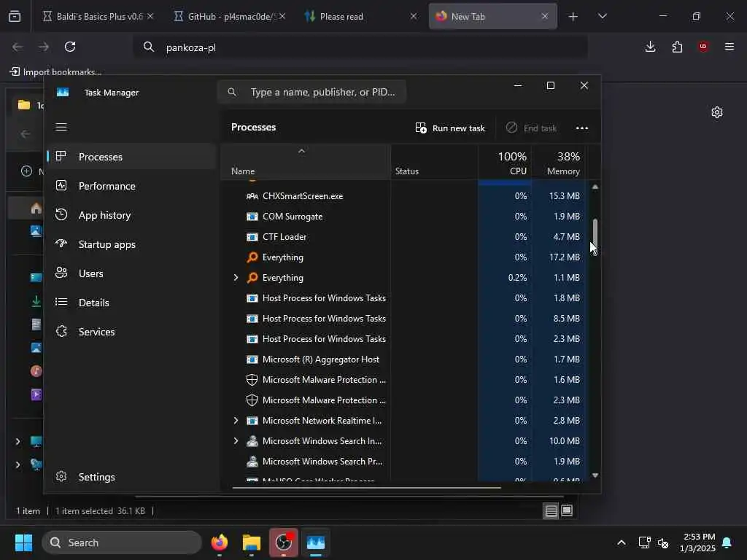The width and height of the screenshot is (747, 560).
Task: Open Firefox application menu
Action: click(729, 47)
